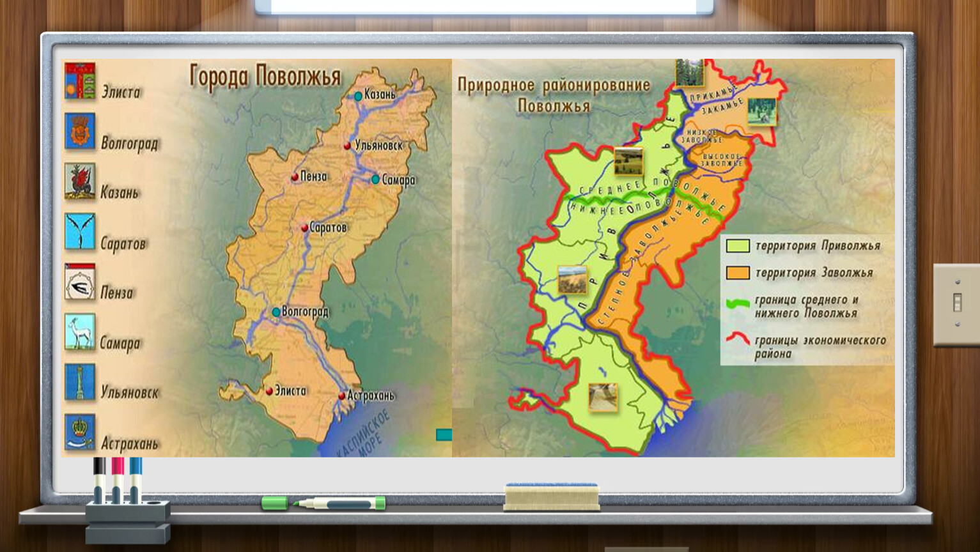The image size is (980, 552).
Task: Click the территория Заволжья legend text
Action: click(814, 273)
